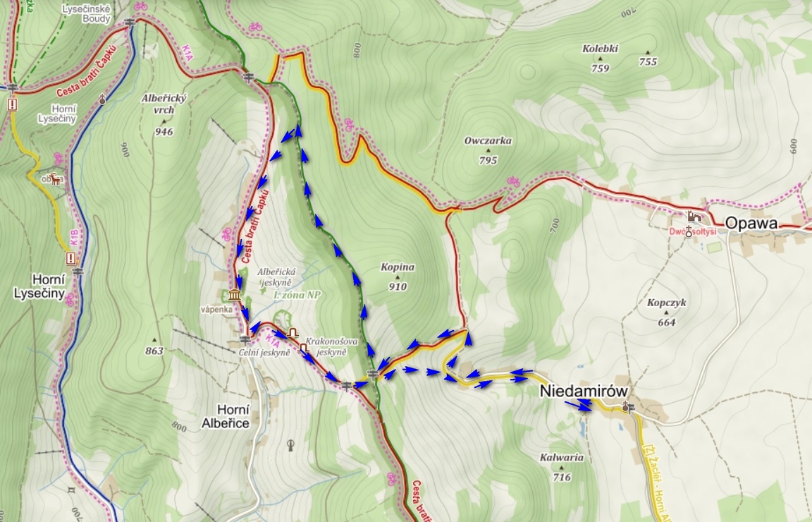Screen dimensions: 812x522
Task: Click the church icon in Niedamirów
Action: pos(626,406)
